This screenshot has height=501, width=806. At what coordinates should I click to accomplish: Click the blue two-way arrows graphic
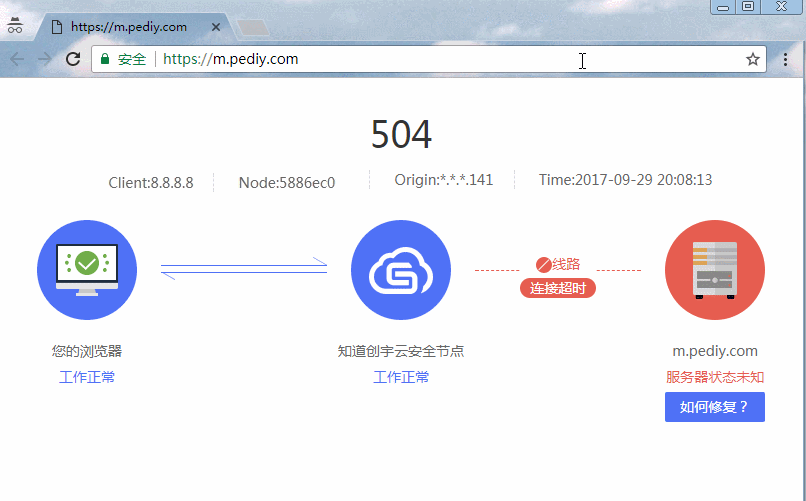(244, 269)
